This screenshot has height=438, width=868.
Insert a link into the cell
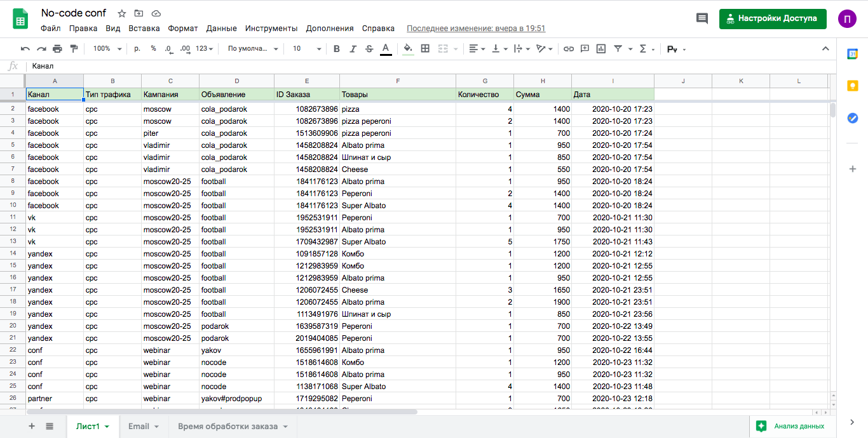569,49
